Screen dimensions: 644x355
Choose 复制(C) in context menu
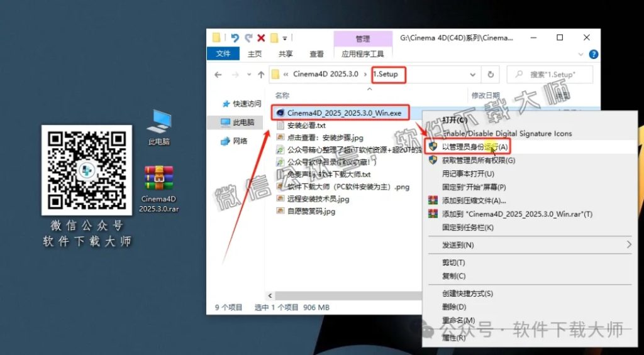point(530,276)
